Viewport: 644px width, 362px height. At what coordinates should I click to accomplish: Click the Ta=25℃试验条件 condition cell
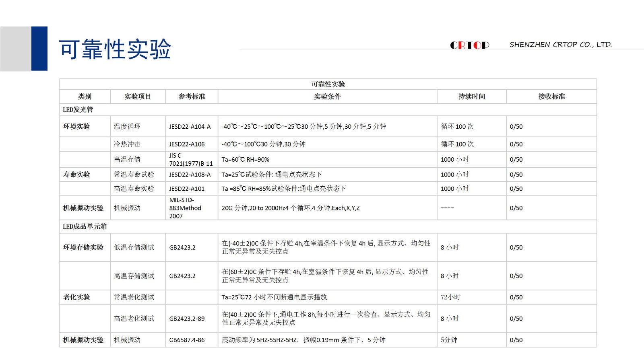[x=327, y=175]
